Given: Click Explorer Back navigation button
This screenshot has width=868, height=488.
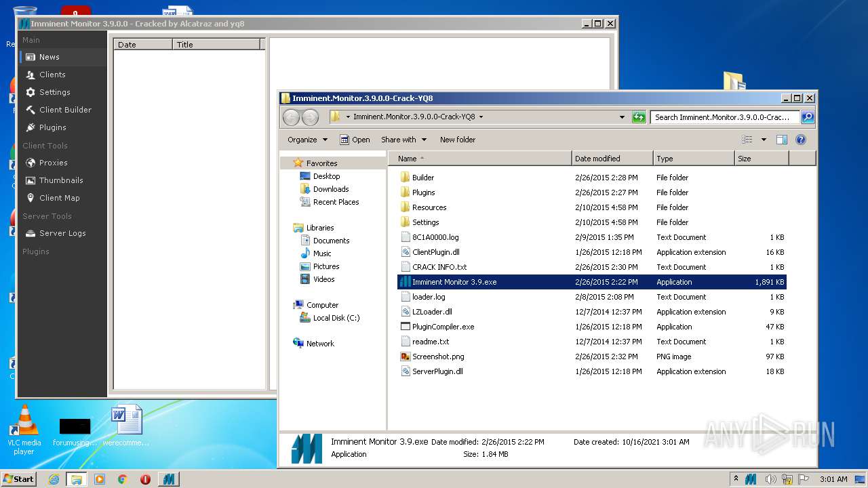Looking at the screenshot, I should (291, 117).
